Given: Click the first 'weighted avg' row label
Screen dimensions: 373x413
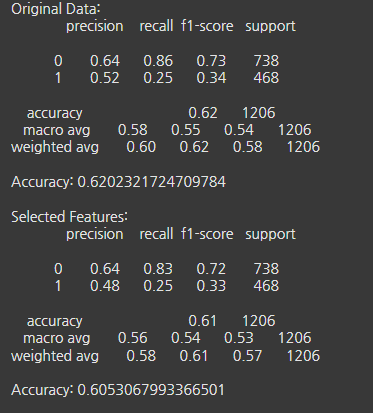Looking at the screenshot, I should [55, 148].
